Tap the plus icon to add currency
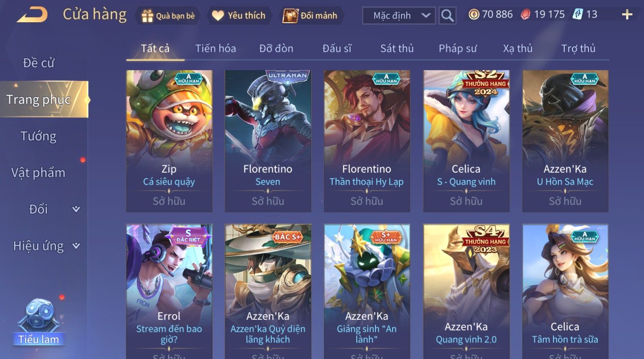The height and width of the screenshot is (359, 644). point(627,15)
